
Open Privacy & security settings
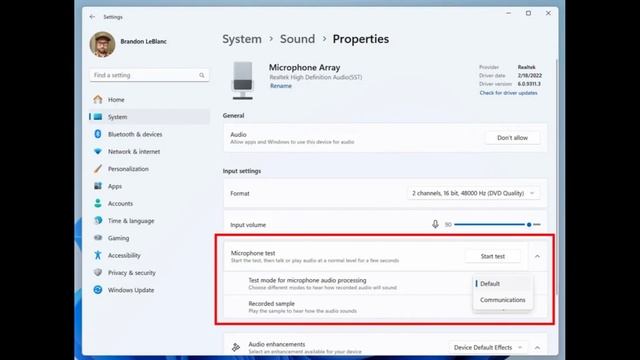coord(149,272)
